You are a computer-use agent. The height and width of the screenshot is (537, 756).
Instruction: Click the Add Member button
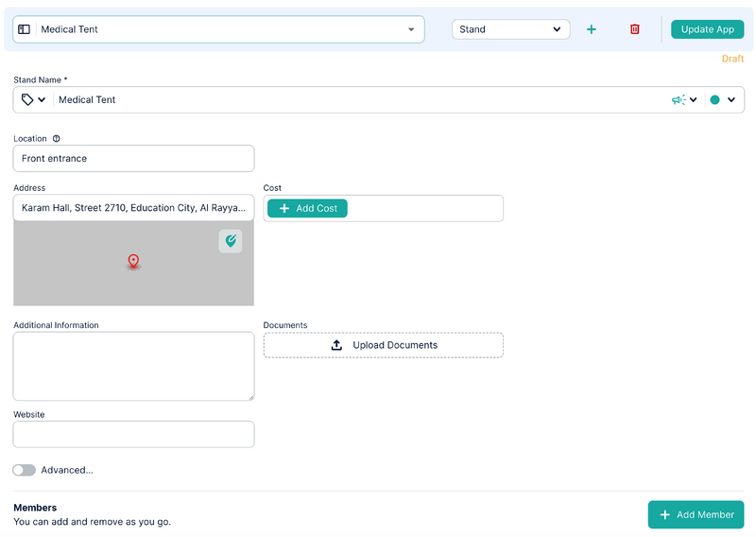(696, 515)
